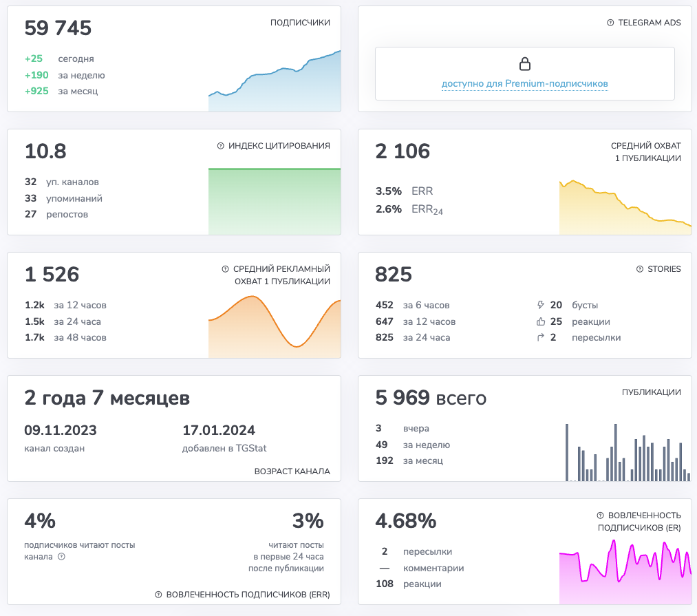Click the комментарии row in ER card

click(x=422, y=568)
